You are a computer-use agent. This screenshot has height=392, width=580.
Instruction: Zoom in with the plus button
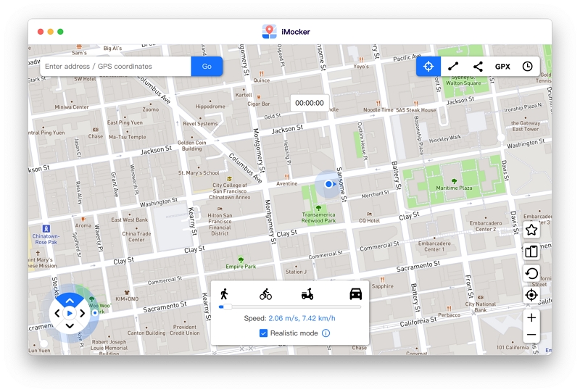pyautogui.click(x=531, y=317)
